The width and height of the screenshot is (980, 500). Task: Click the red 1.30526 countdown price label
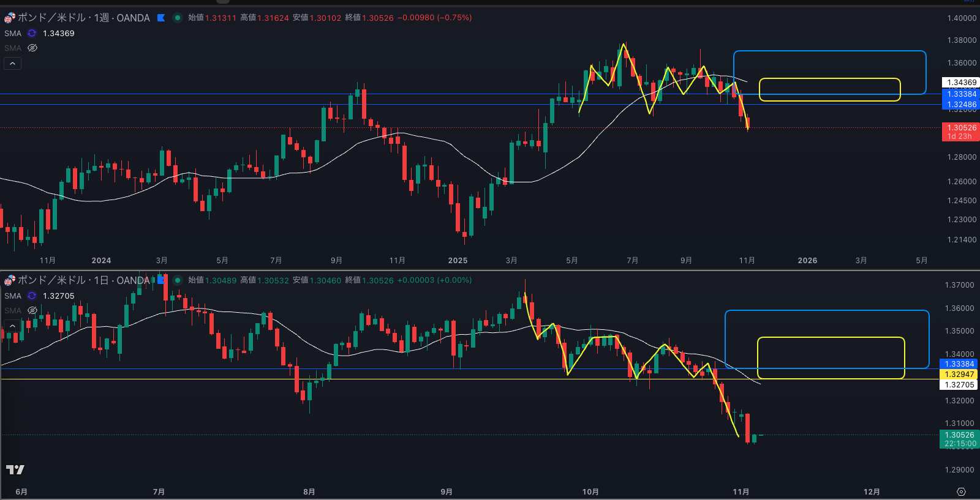point(960,132)
